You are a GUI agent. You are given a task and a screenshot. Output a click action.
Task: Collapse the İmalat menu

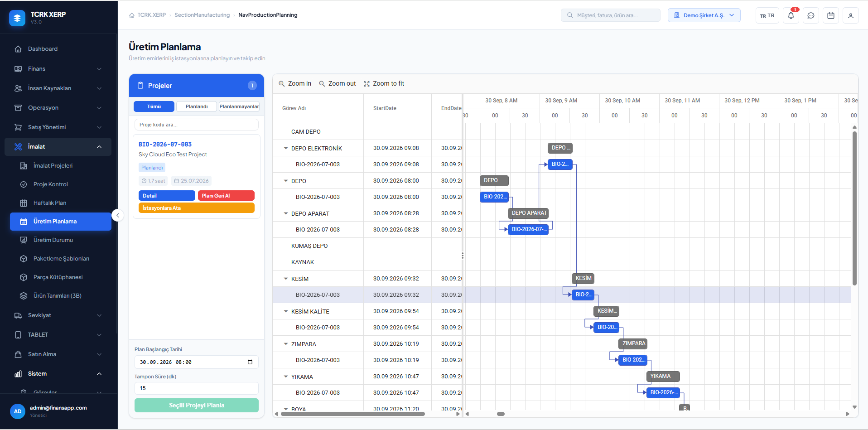(x=58, y=147)
